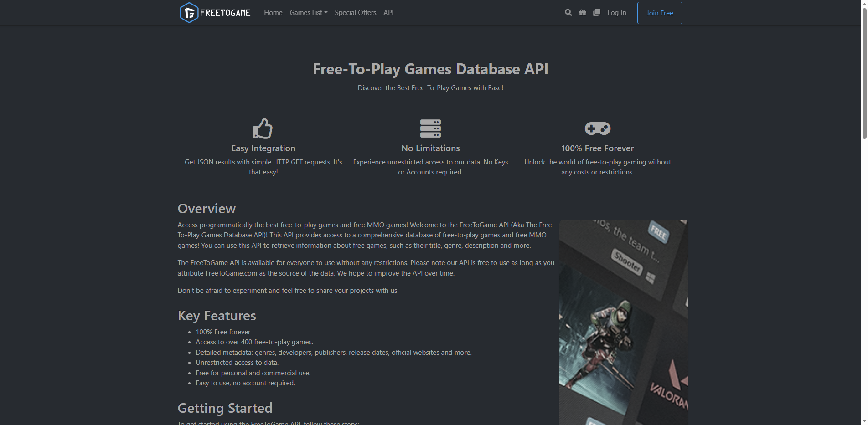
Task: Click the gamepad icon above 100% Free Forever
Action: click(x=597, y=128)
